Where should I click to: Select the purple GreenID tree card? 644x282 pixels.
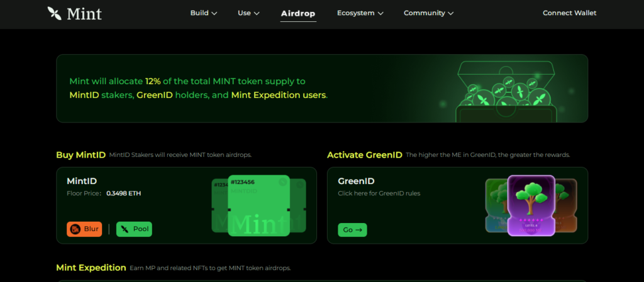tap(531, 205)
